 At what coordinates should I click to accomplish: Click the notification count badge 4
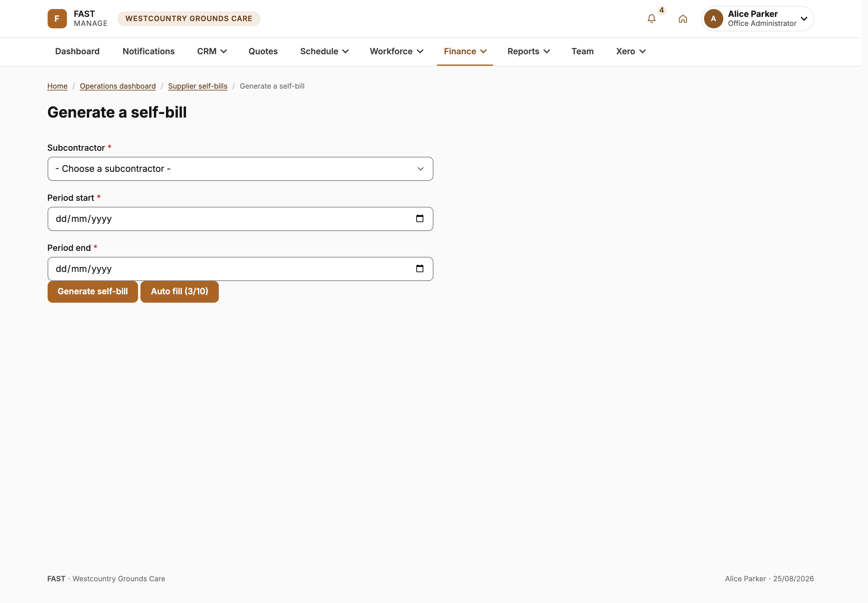[661, 10]
